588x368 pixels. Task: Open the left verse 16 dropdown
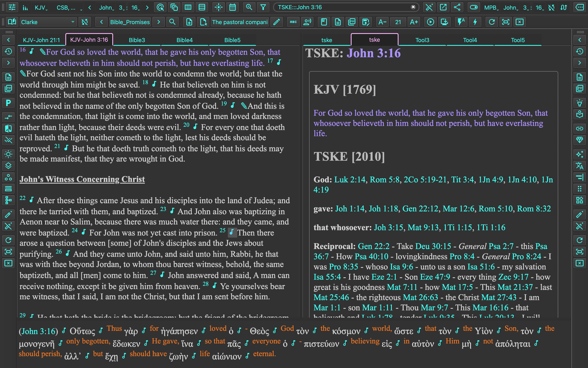(136, 8)
